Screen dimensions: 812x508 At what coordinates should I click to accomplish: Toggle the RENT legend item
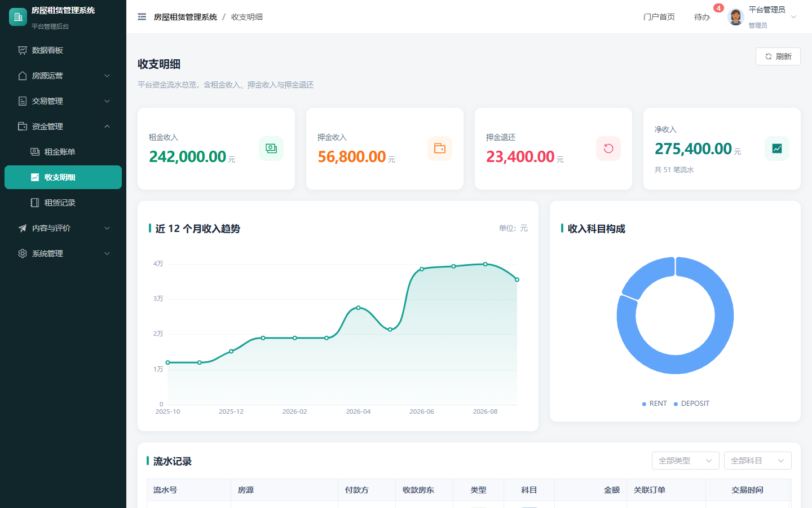[x=655, y=404]
